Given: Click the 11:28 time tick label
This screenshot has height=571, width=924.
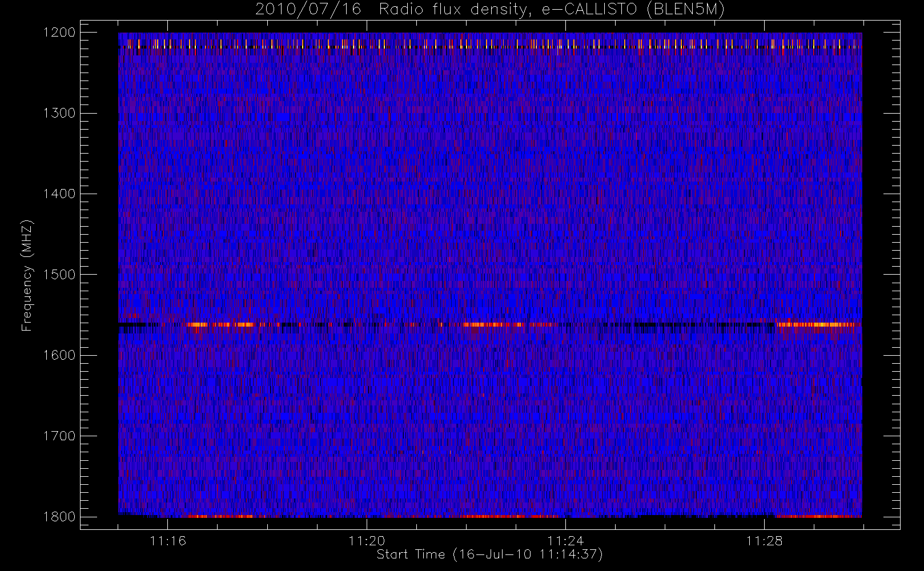Looking at the screenshot, I should [764, 541].
